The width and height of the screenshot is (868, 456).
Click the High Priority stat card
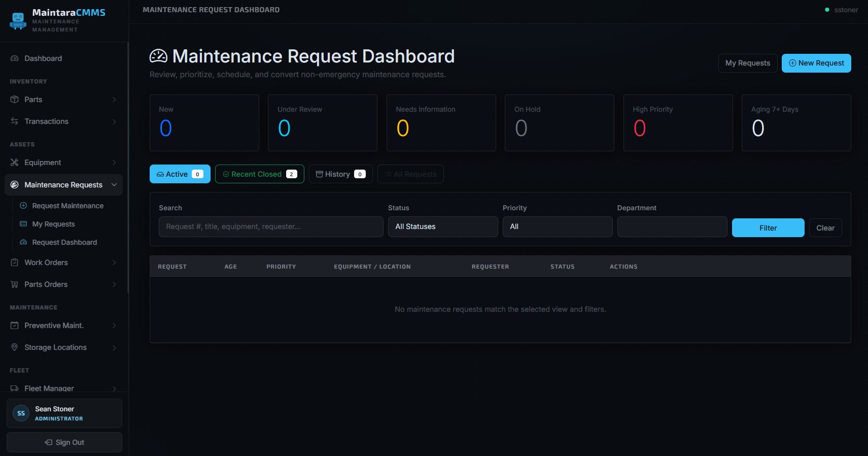[678, 123]
